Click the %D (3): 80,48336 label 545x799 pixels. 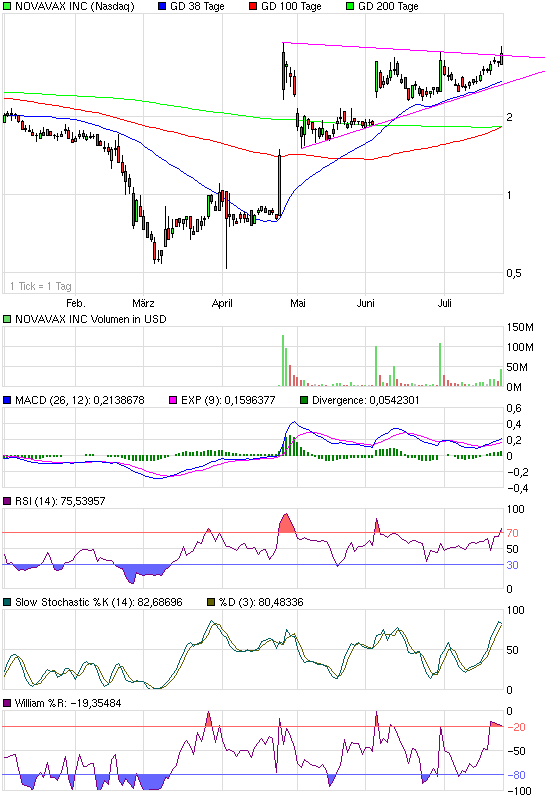[261, 602]
